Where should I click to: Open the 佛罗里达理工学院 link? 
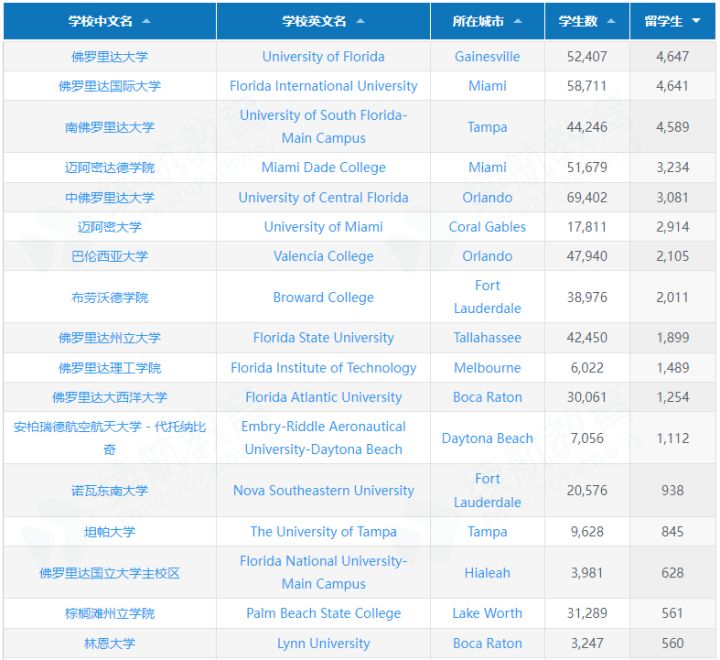(x=110, y=368)
